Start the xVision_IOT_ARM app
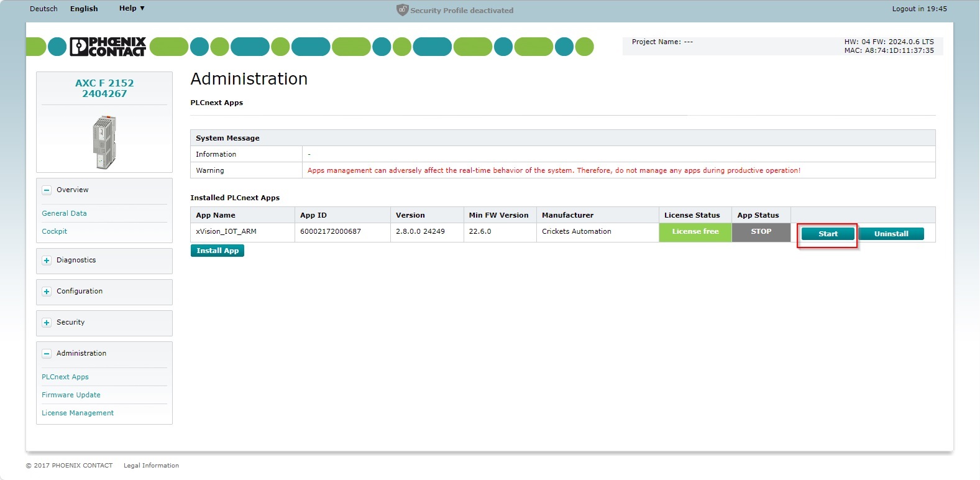The image size is (980, 480). (x=828, y=234)
